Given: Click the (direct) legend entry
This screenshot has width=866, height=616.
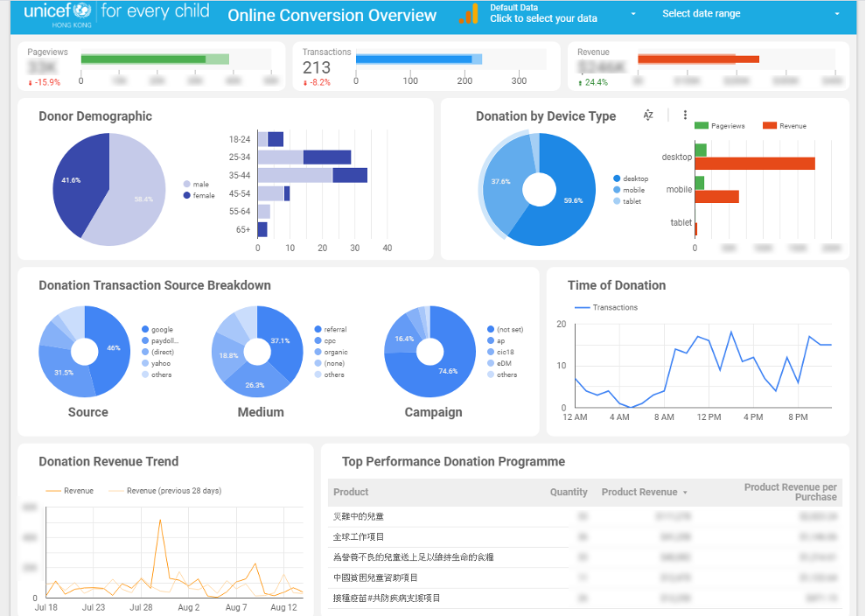Looking at the screenshot, I should (158, 352).
